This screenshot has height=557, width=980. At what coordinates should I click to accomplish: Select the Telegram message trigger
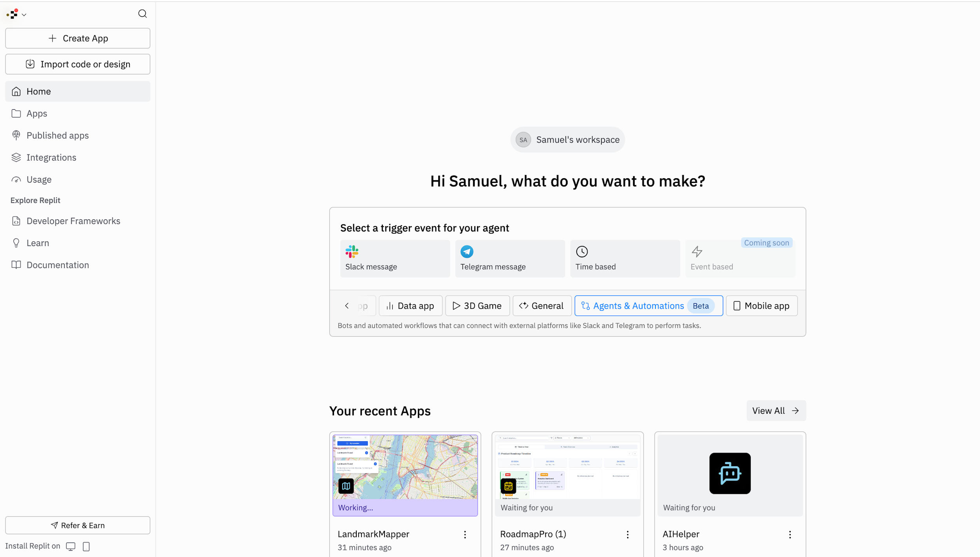point(509,258)
